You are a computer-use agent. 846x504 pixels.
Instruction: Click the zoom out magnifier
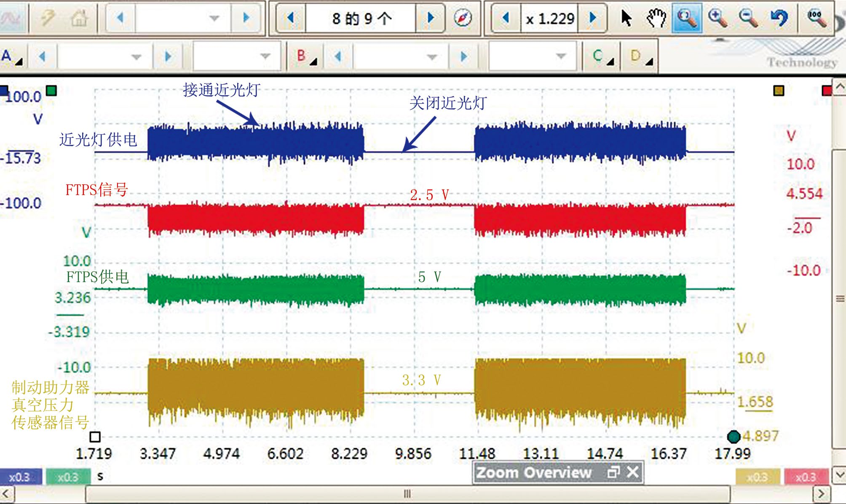coord(748,18)
